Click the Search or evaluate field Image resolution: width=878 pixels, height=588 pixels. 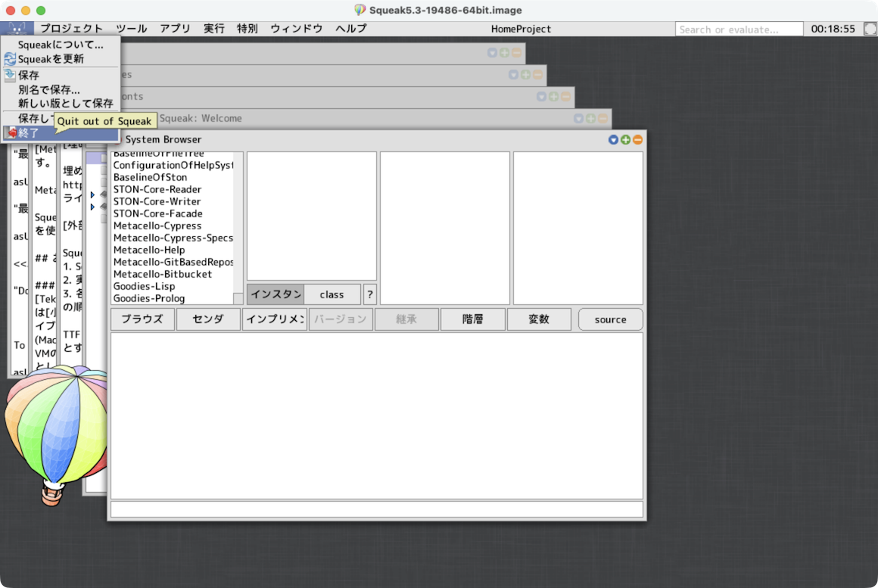pyautogui.click(x=739, y=30)
